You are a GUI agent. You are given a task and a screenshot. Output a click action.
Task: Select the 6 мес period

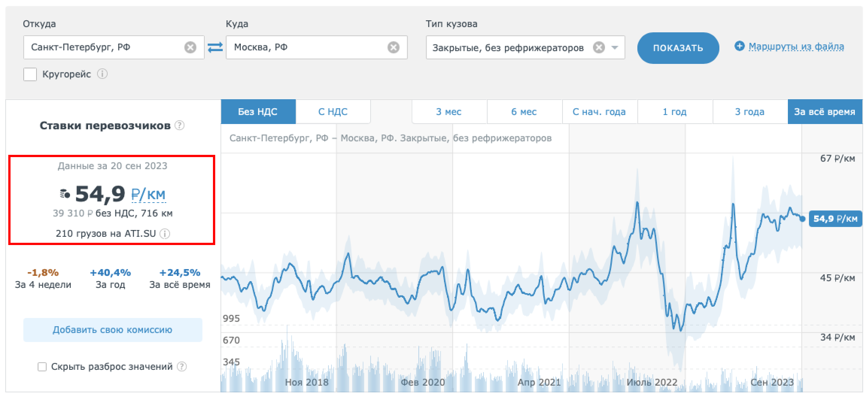524,112
